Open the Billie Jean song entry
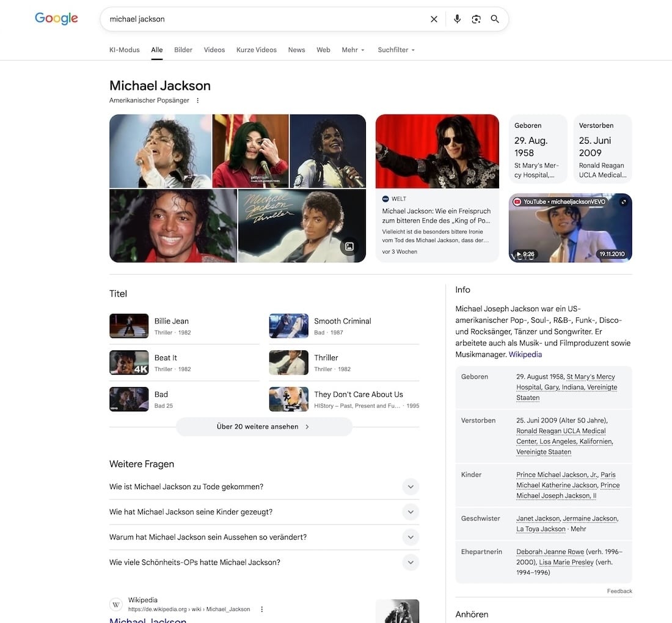 [x=184, y=326]
